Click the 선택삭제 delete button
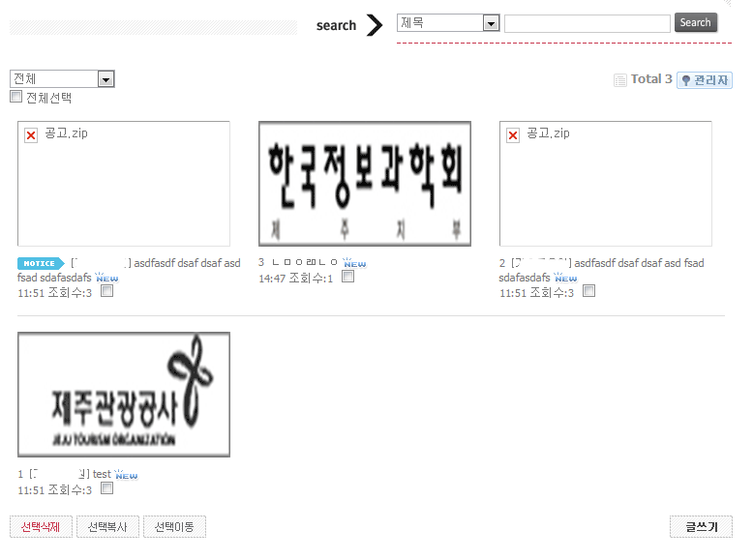This screenshot has width=753, height=560. pyautogui.click(x=41, y=527)
